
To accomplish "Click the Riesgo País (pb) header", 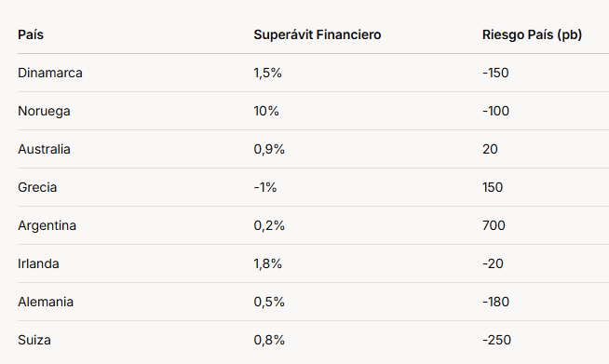I will (532, 34).
